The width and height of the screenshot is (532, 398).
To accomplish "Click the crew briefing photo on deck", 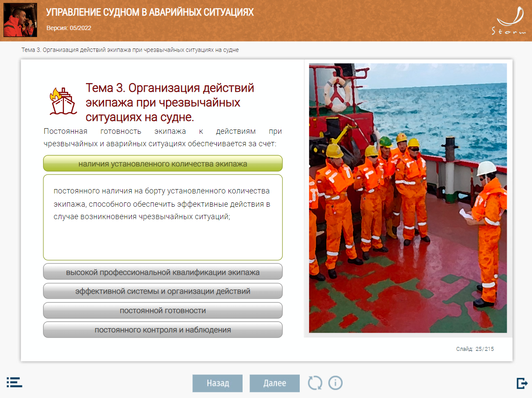I will [407, 198].
